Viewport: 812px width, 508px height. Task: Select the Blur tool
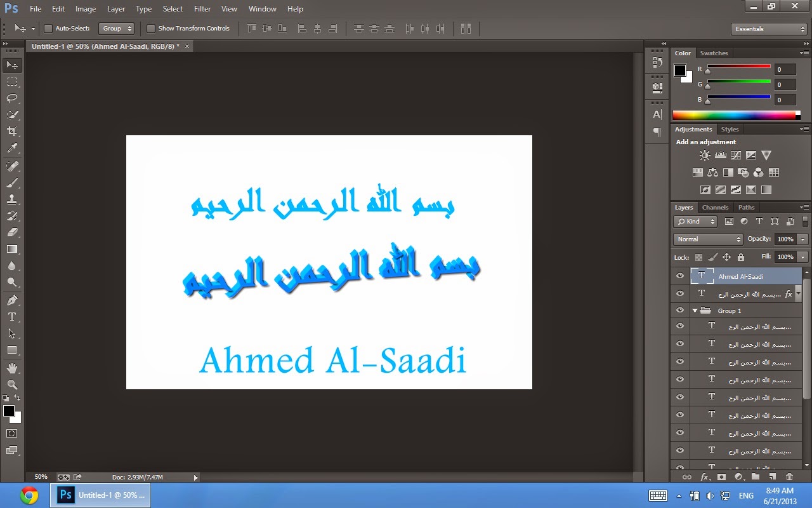[x=12, y=265]
